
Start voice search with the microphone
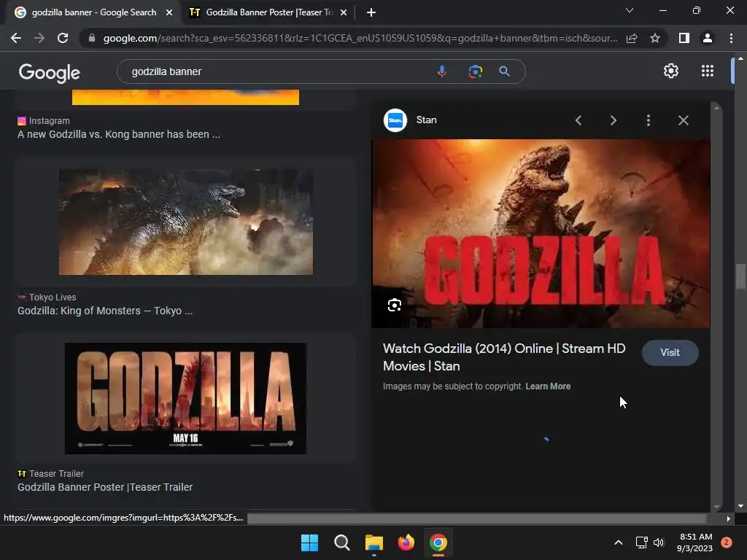[441, 71]
